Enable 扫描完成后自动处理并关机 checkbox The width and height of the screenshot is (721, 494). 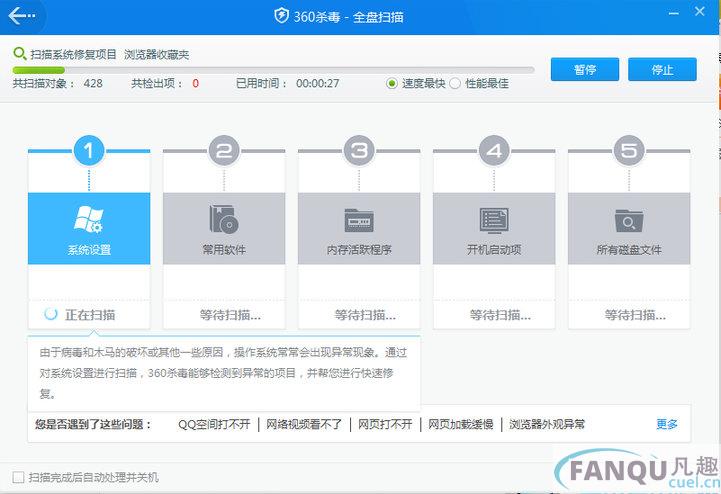tap(18, 477)
